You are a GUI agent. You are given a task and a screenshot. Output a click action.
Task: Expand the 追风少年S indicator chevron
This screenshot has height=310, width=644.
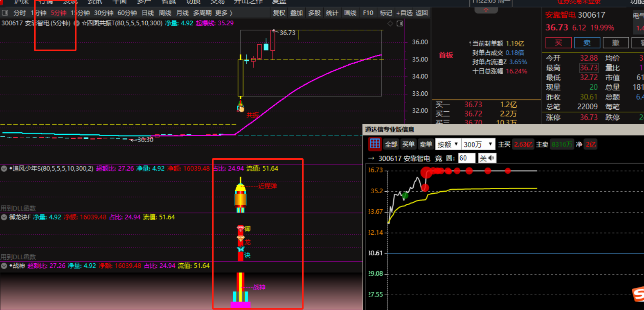[4, 168]
